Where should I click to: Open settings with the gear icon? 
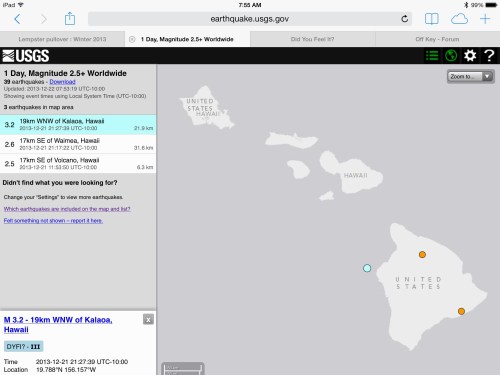(x=470, y=56)
